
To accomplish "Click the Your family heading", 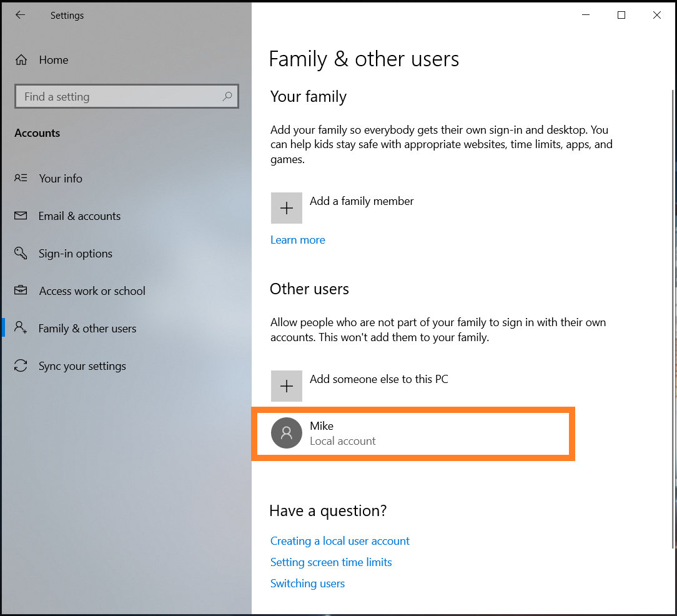I will [x=309, y=97].
